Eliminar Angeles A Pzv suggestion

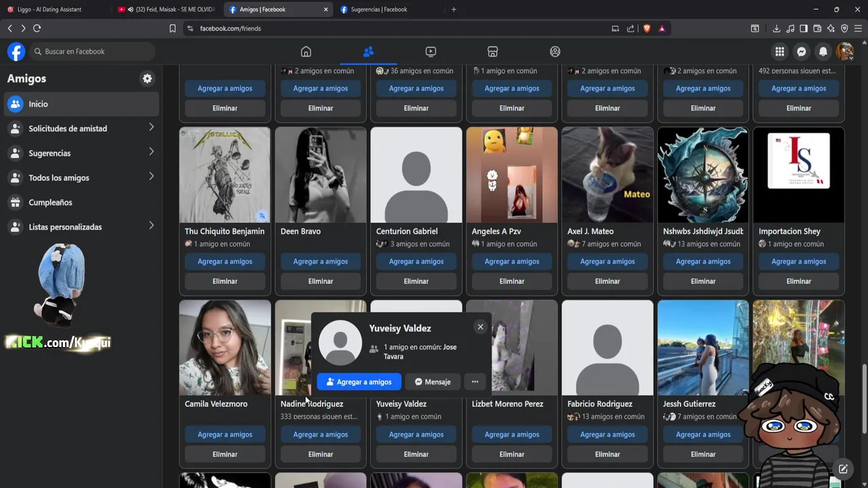coord(511,281)
